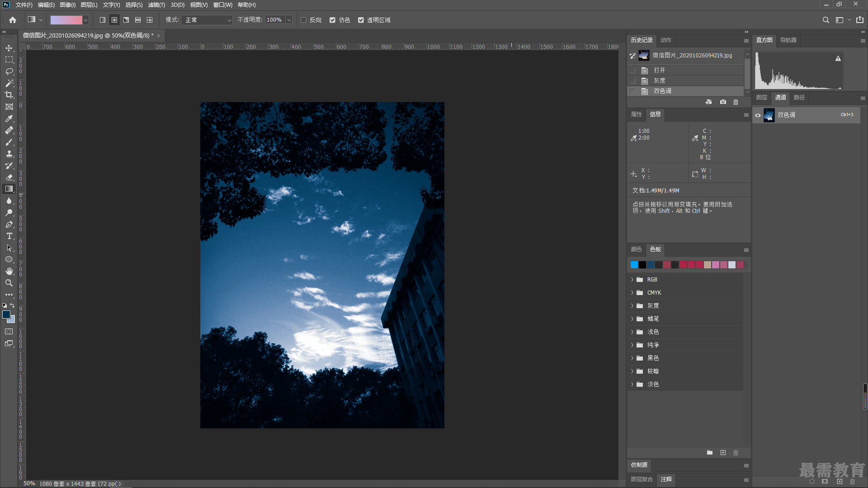Open the Edit Toolbar three-dots menu

click(x=9, y=295)
